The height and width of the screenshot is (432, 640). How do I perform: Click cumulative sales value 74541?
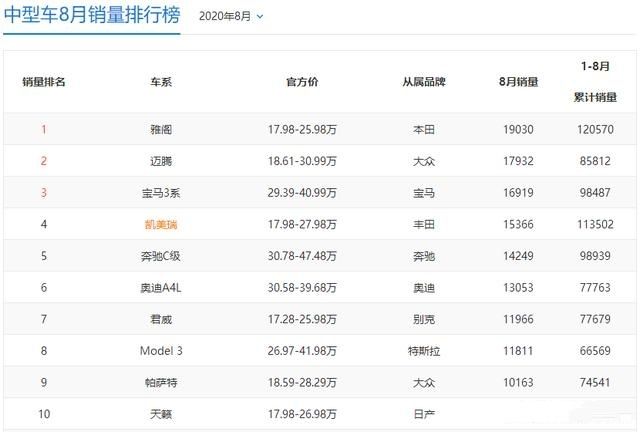point(595,383)
